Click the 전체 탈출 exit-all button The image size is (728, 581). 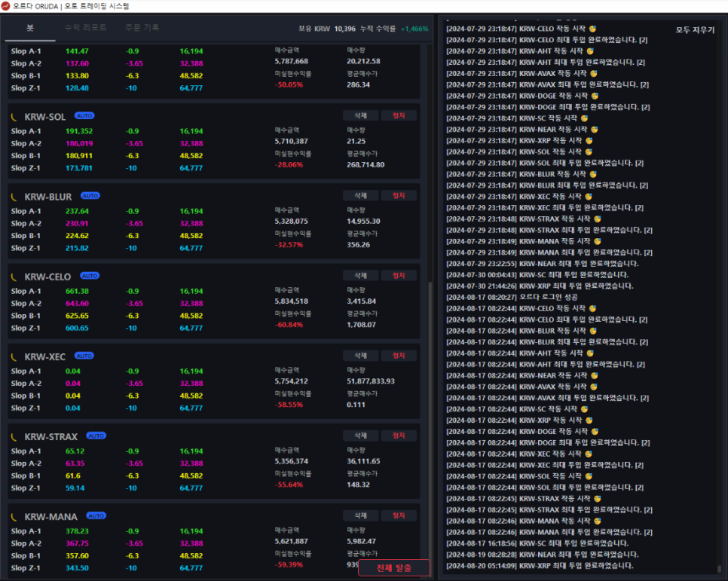(x=393, y=568)
